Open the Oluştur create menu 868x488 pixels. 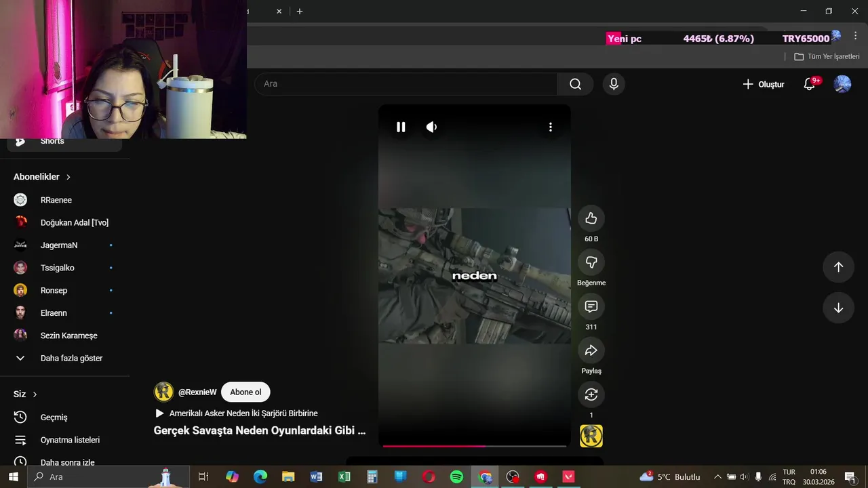(763, 84)
